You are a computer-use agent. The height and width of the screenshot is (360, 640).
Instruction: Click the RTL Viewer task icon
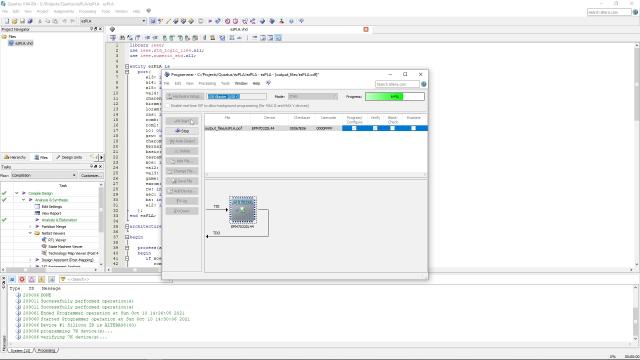(x=44, y=240)
